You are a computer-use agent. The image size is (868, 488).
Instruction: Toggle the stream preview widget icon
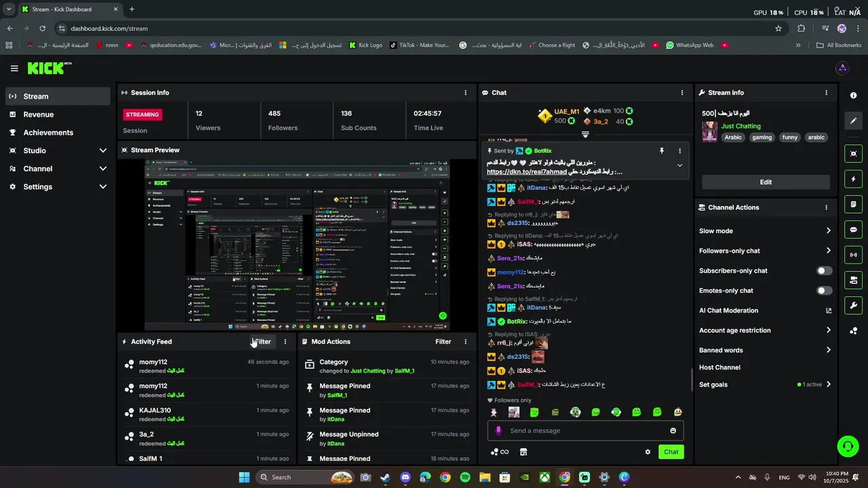tap(854, 154)
